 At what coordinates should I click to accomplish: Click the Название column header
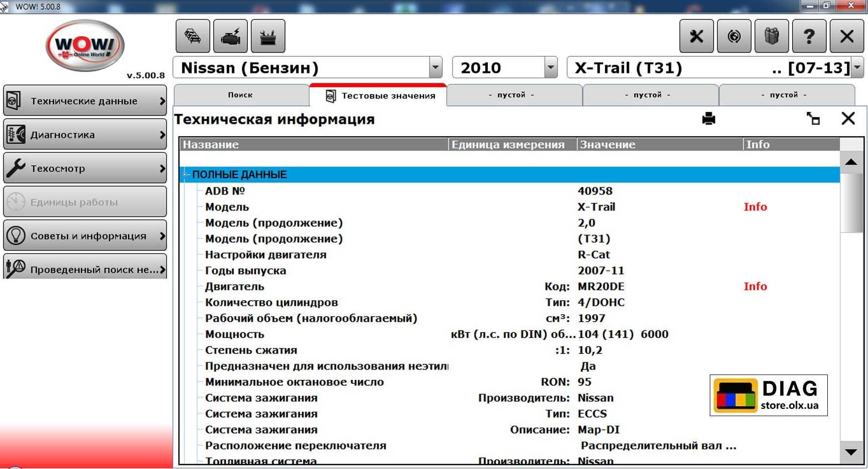[x=314, y=144]
